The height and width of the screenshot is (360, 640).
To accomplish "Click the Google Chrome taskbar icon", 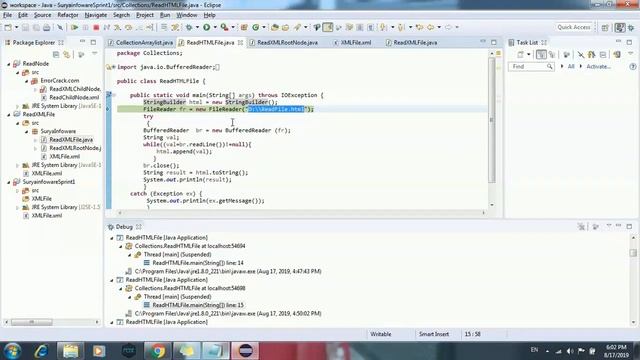I will pos(158,351).
